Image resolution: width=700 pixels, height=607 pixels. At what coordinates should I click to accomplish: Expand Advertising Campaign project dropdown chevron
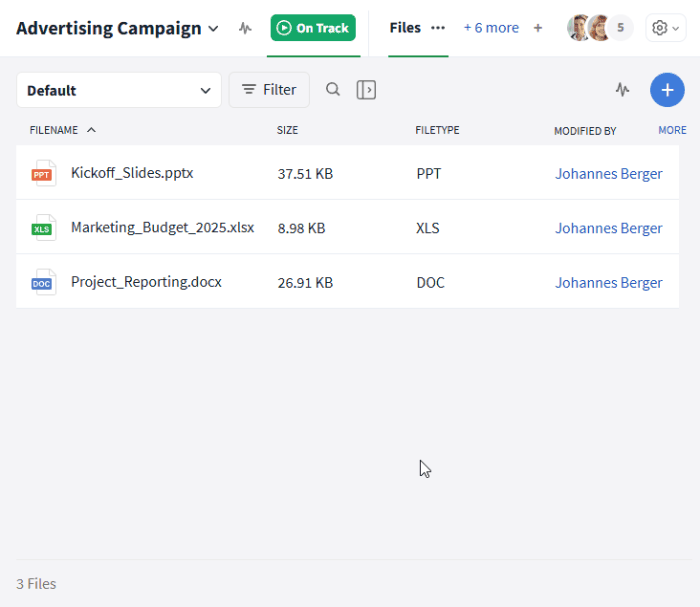click(214, 29)
